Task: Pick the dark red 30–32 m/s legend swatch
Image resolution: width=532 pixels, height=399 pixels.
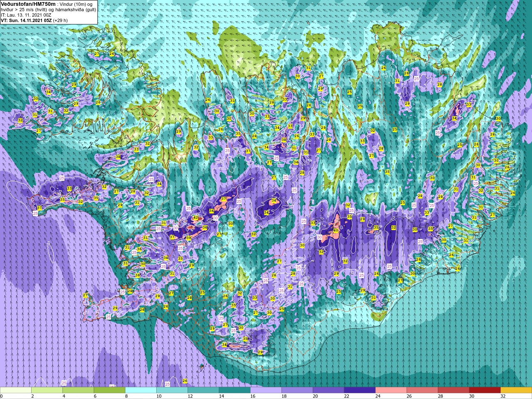Action: [485, 390]
